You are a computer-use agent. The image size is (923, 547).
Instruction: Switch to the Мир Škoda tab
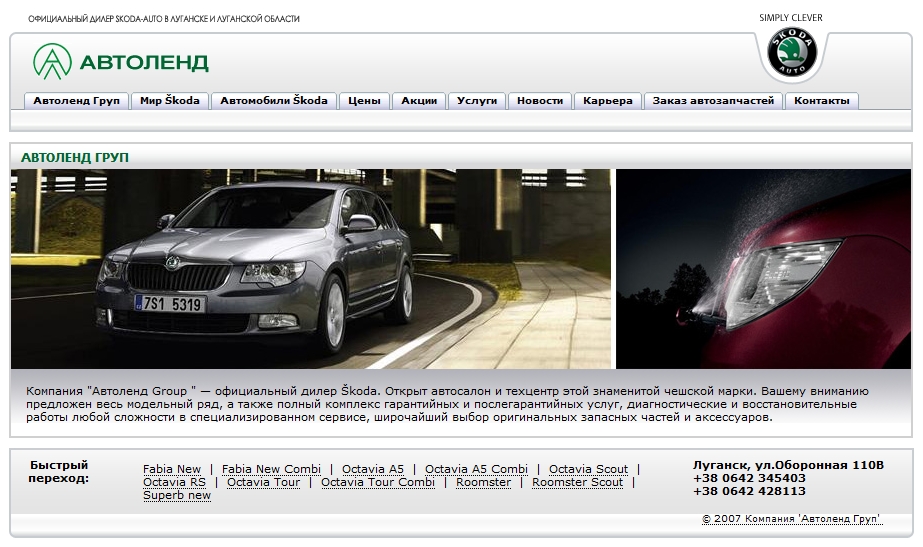coord(170,101)
